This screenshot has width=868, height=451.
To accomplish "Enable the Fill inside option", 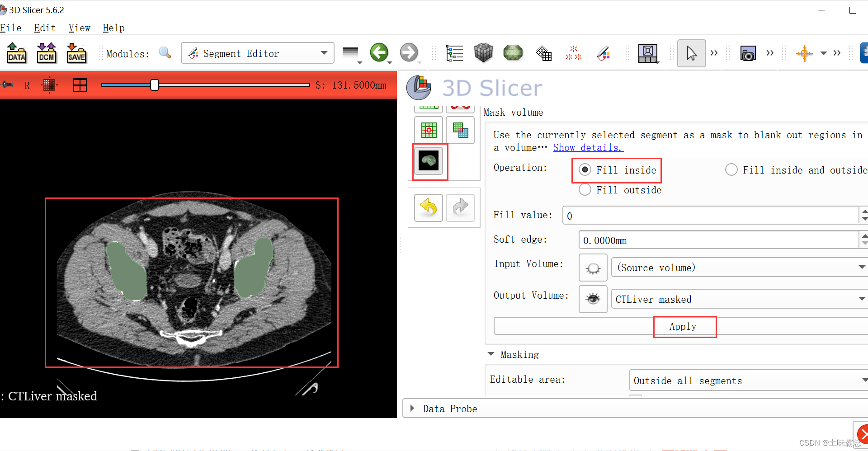I will (x=585, y=170).
